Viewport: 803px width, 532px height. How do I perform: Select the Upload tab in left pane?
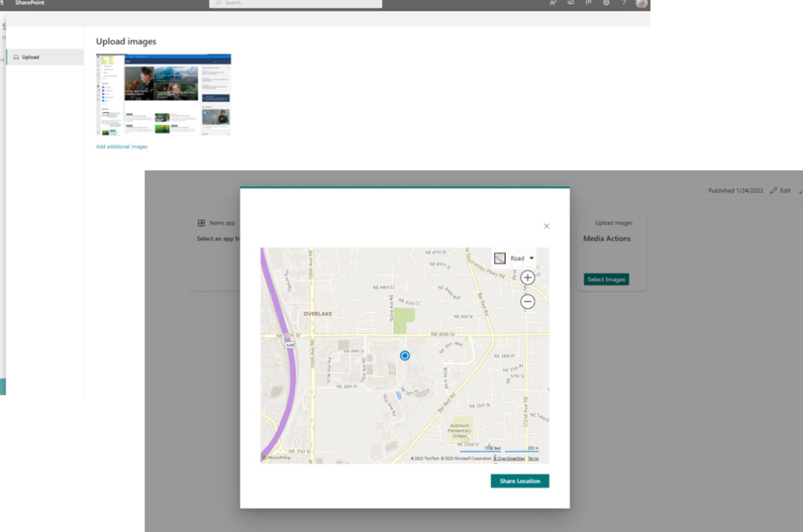click(45, 56)
